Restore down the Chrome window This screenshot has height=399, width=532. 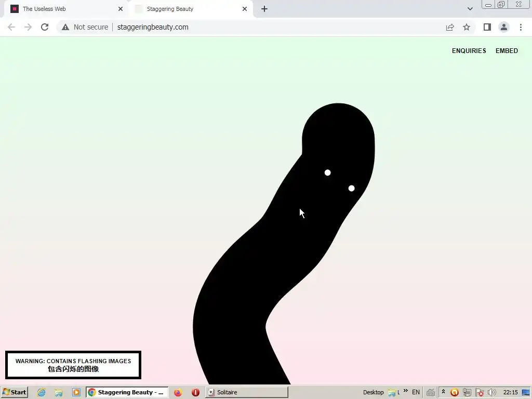(x=501, y=4)
